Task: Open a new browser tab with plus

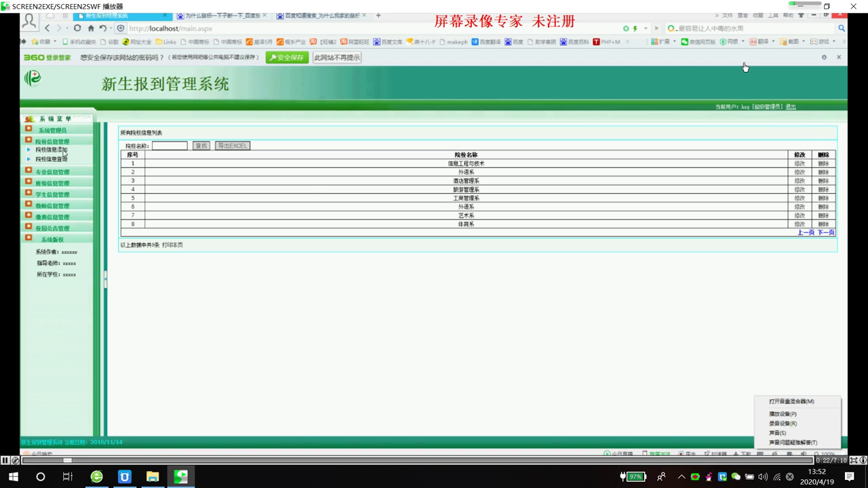Action: (378, 16)
